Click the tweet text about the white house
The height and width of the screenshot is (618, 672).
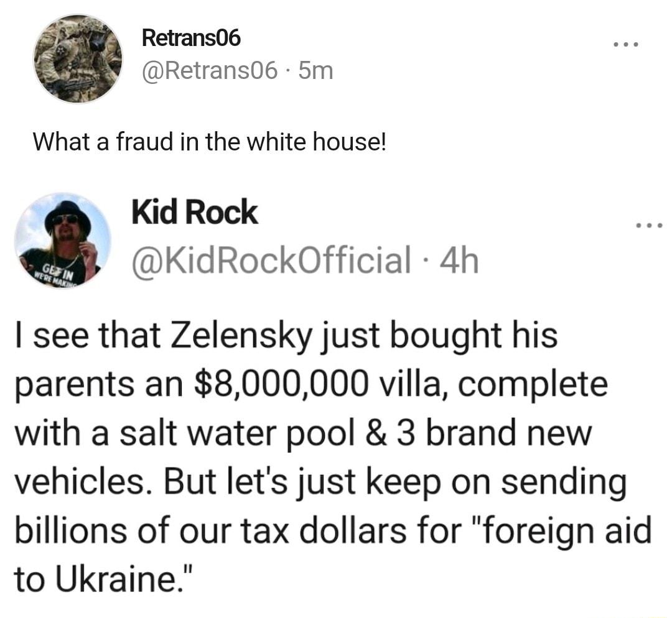pos(212,142)
